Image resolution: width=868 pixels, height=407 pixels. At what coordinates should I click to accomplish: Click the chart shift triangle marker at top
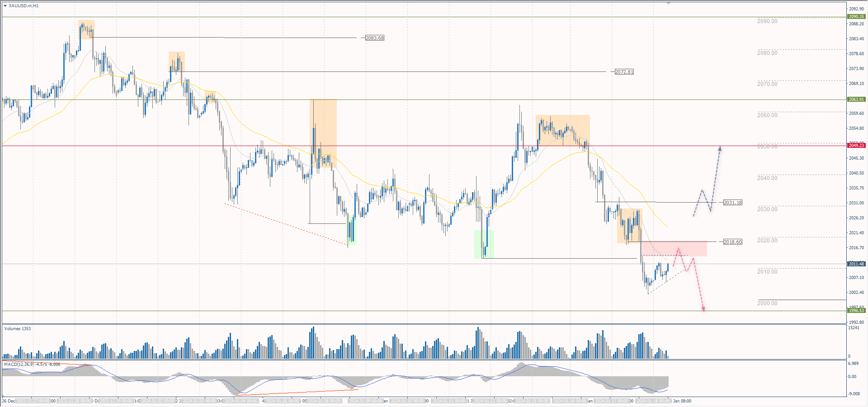[x=668, y=3]
